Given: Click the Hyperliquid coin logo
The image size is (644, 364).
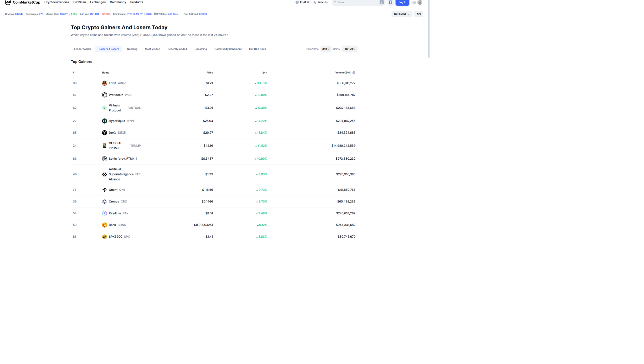Looking at the screenshot, I should [104, 121].
